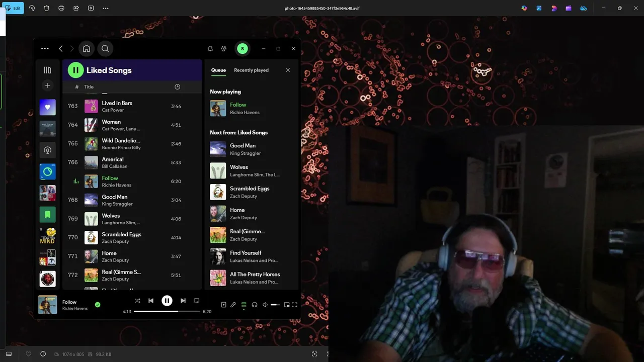
Task: Pause Liked Songs with green header button
Action: [75, 70]
